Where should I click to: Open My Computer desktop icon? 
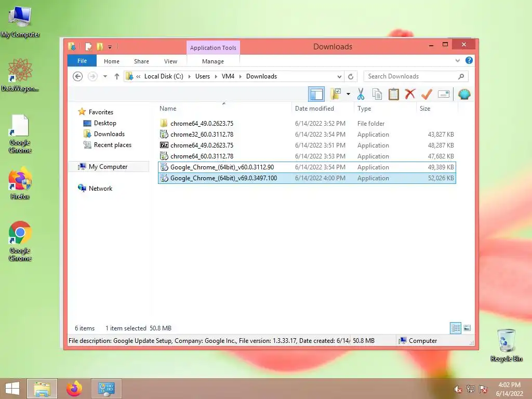[x=20, y=21]
